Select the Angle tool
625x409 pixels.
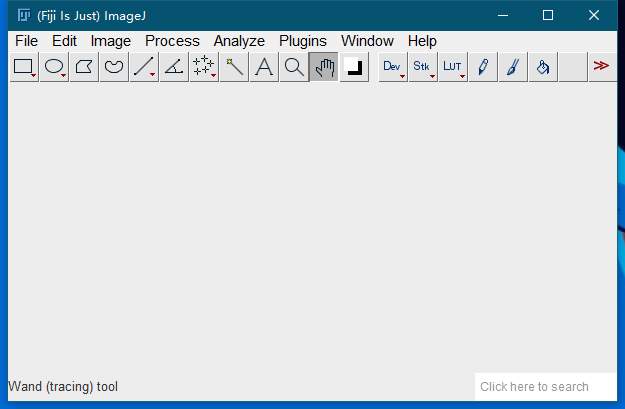click(x=174, y=67)
